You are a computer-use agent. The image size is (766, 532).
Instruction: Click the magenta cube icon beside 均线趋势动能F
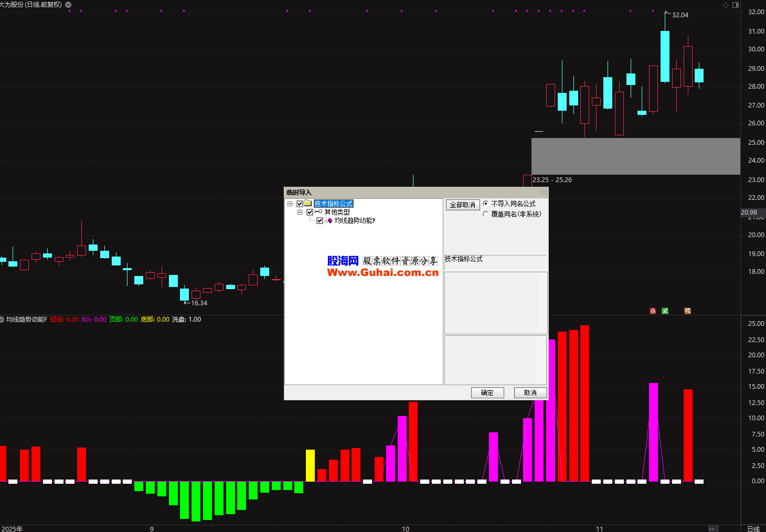[x=329, y=221]
